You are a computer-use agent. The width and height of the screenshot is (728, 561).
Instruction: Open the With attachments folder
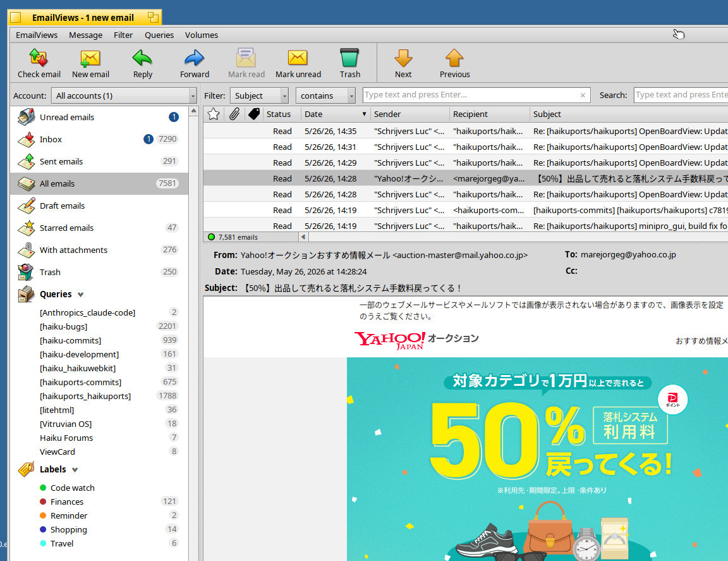point(99,250)
